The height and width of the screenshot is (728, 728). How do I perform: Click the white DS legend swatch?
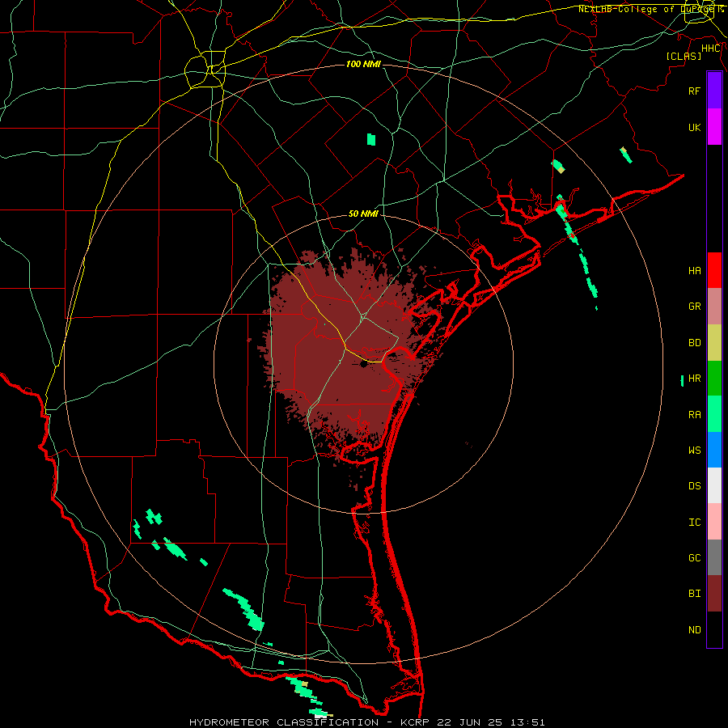tap(714, 485)
